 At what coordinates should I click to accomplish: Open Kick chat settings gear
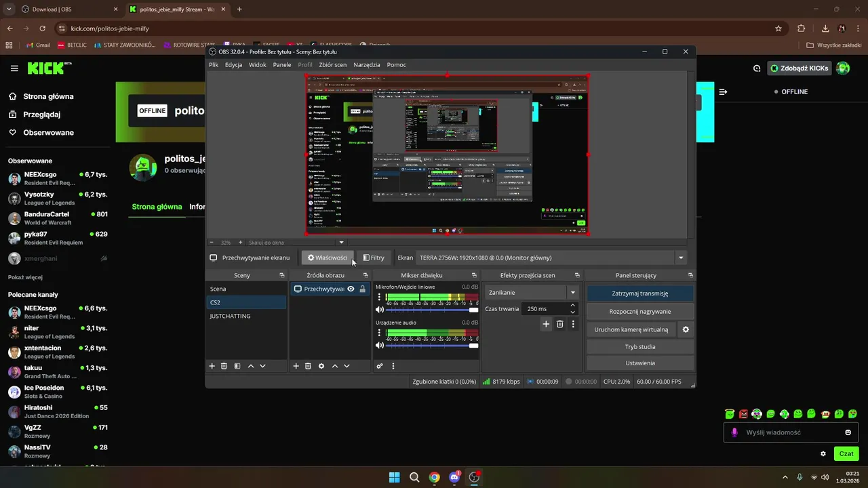coord(823,453)
